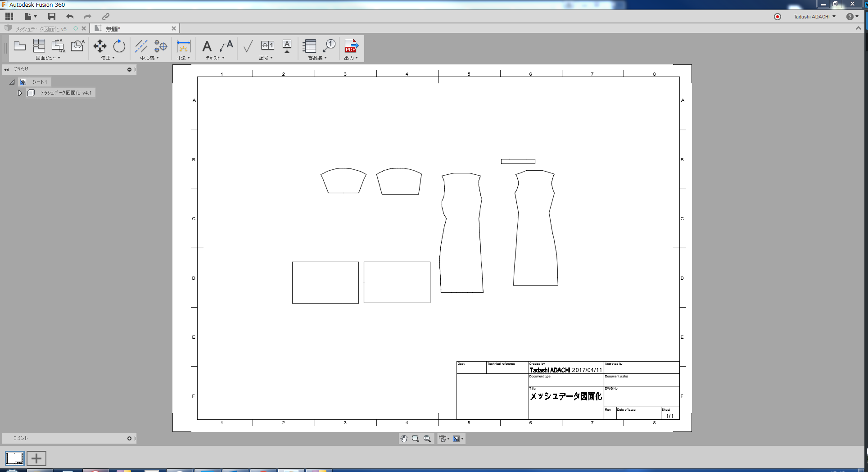Viewport: 868px width, 472px height.
Task: Collapse the シート1 tree node
Action: 12,82
